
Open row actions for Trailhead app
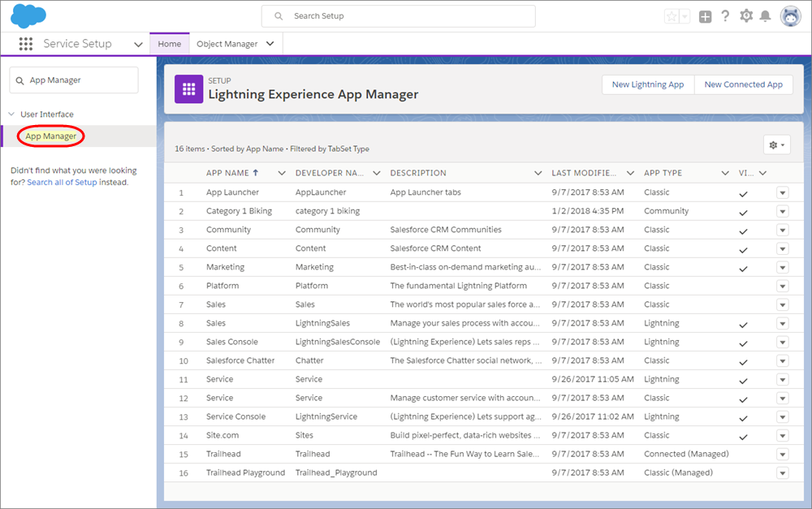click(x=783, y=454)
